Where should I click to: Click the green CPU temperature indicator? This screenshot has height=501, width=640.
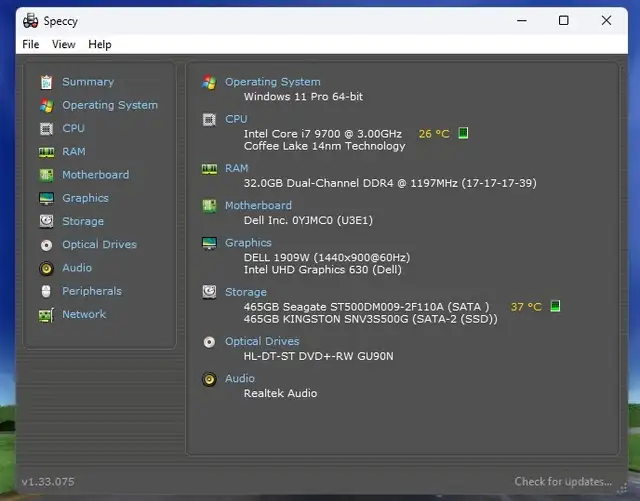[x=463, y=133]
